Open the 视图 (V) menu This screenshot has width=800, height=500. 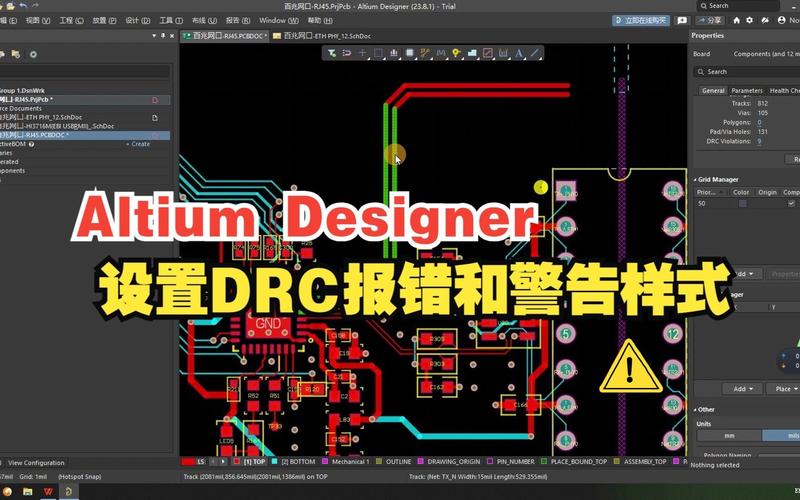(38, 20)
